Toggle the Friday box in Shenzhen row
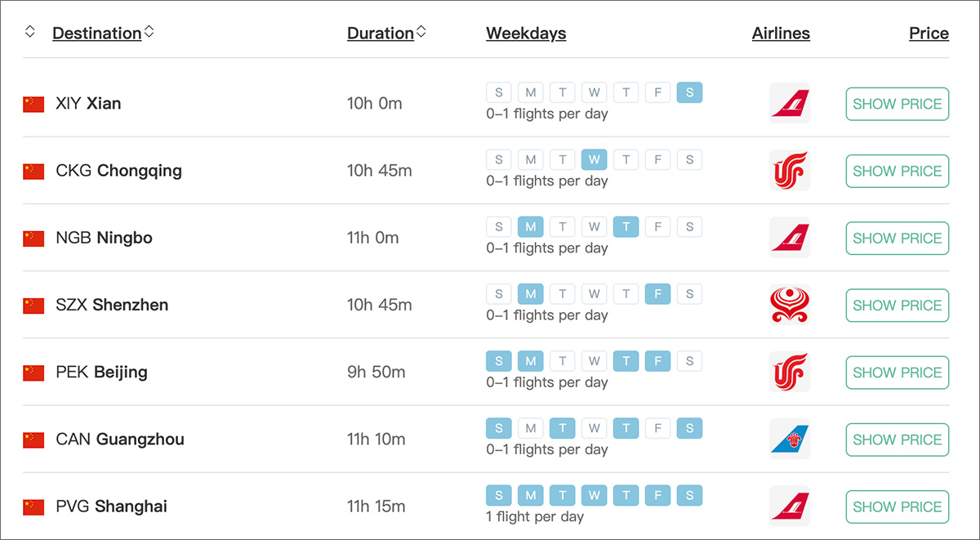Viewport: 980px width, 540px height. coord(658,293)
